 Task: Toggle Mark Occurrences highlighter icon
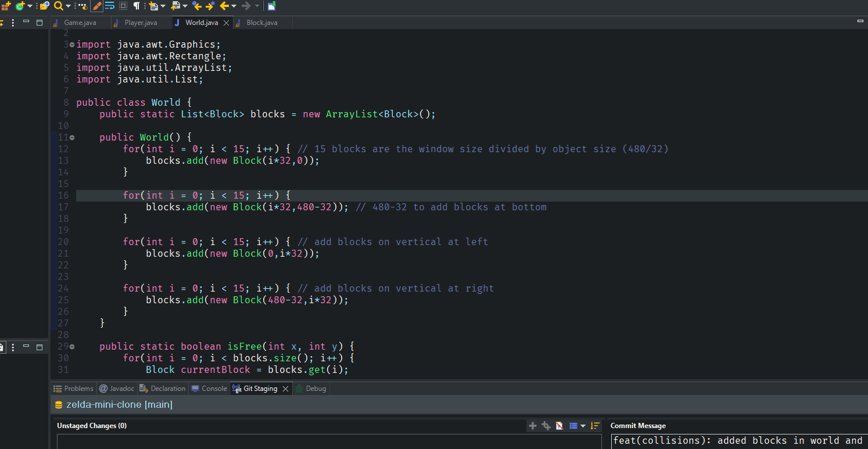pyautogui.click(x=97, y=6)
